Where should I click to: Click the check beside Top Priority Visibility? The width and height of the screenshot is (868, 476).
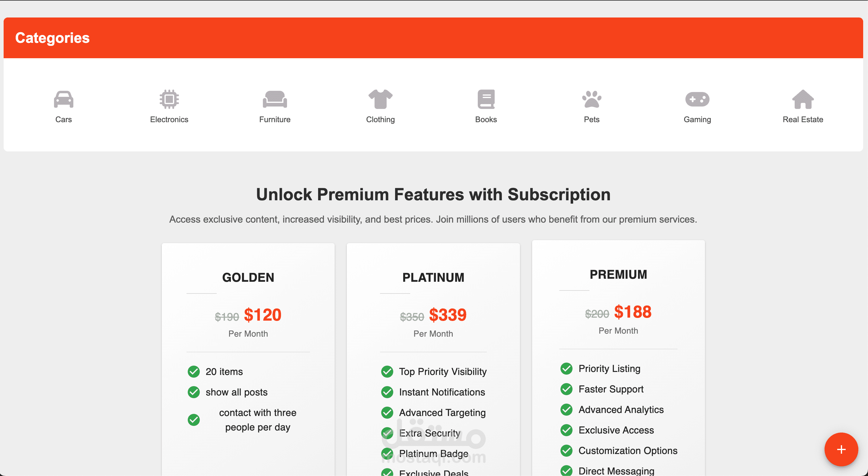387,372
